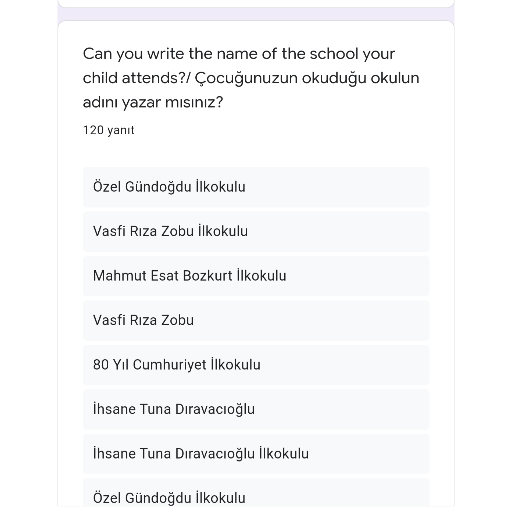Click the partially visible Özel Gündoğdu response at bottom
512x512 pixels.
tap(256, 495)
